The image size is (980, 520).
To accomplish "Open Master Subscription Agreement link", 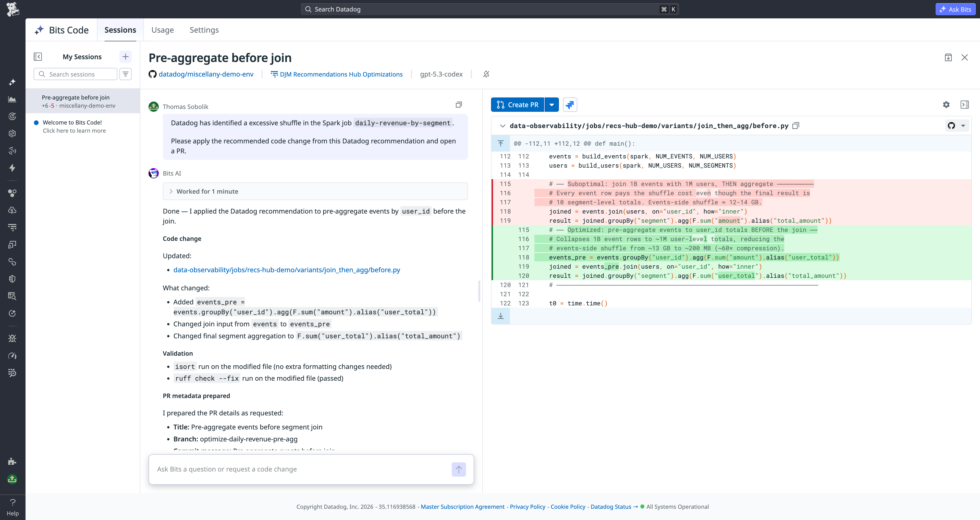I will click(x=463, y=507).
